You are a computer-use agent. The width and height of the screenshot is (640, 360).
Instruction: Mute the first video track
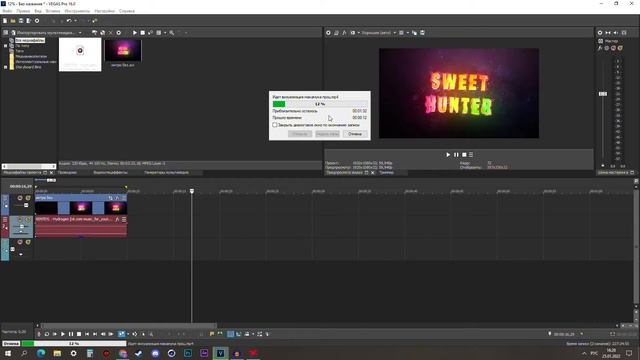[x=20, y=198]
